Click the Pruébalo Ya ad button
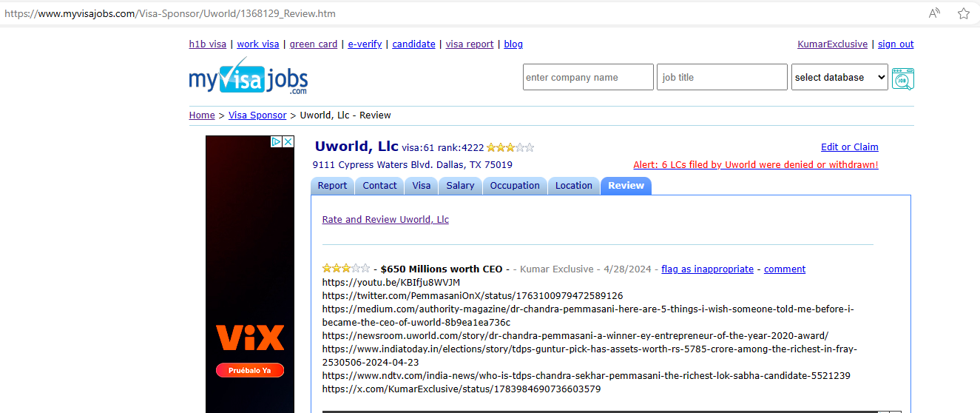 point(250,370)
